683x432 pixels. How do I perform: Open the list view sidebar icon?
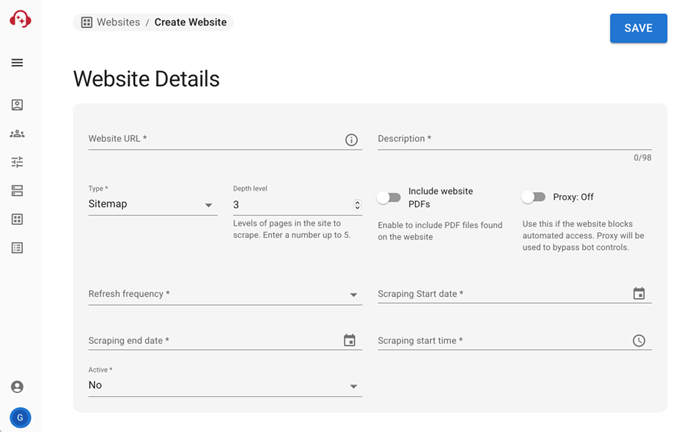[x=17, y=248]
